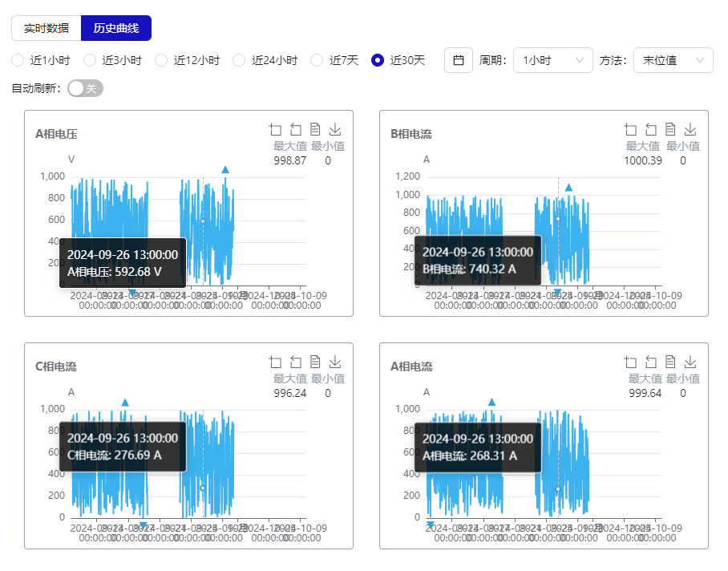Expand the 周期 1小时 dropdown
Image resolution: width=728 pixels, height=571 pixels.
[552, 60]
